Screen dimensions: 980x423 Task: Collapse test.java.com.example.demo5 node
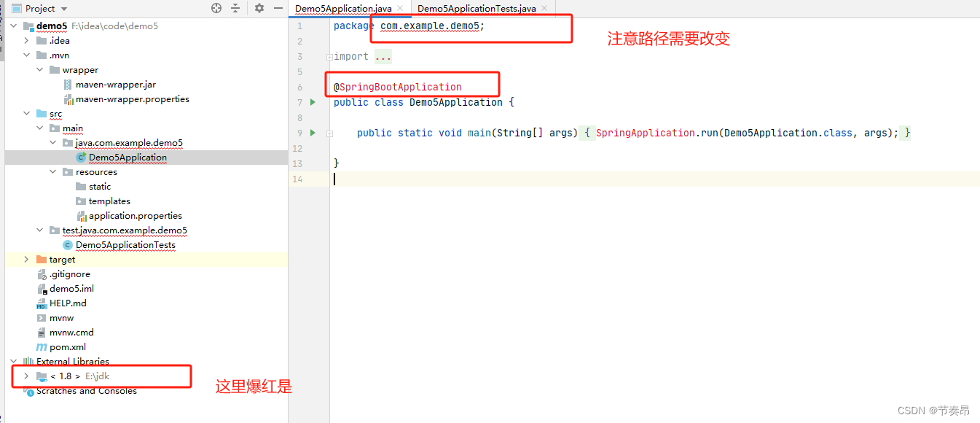point(40,230)
